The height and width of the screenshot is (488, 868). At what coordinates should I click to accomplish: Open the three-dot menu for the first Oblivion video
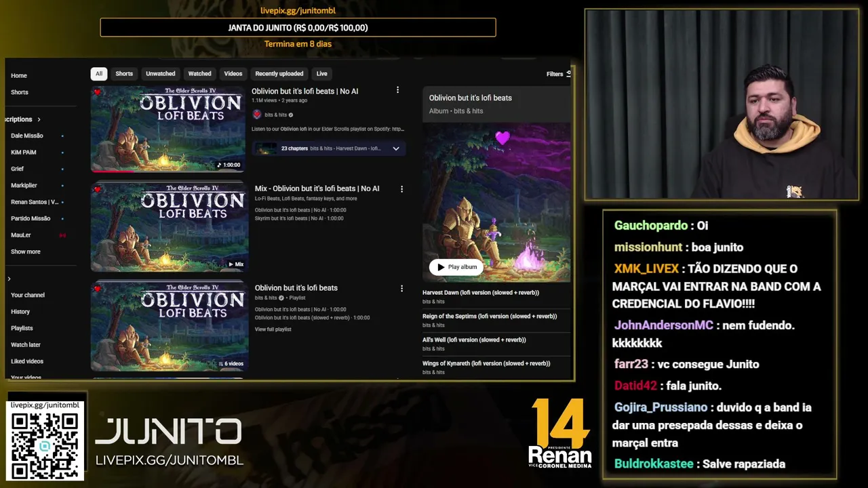click(397, 90)
